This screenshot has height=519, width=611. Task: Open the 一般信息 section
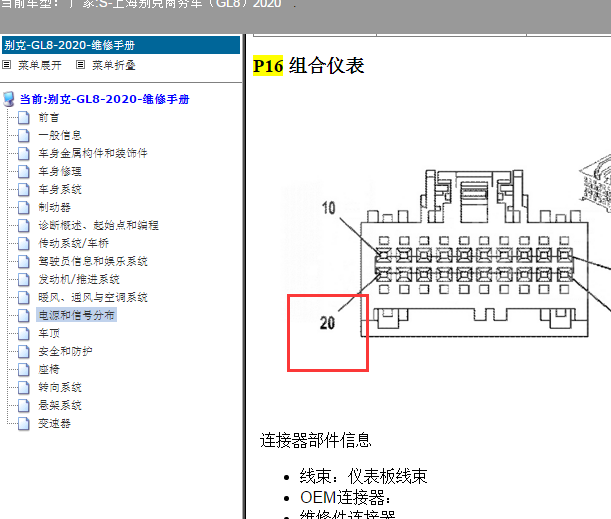click(60, 135)
